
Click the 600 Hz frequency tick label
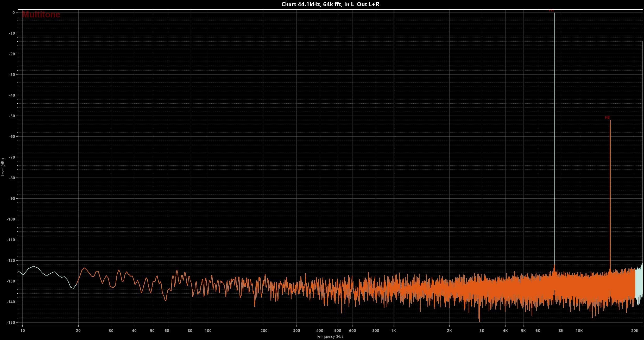(x=352, y=331)
